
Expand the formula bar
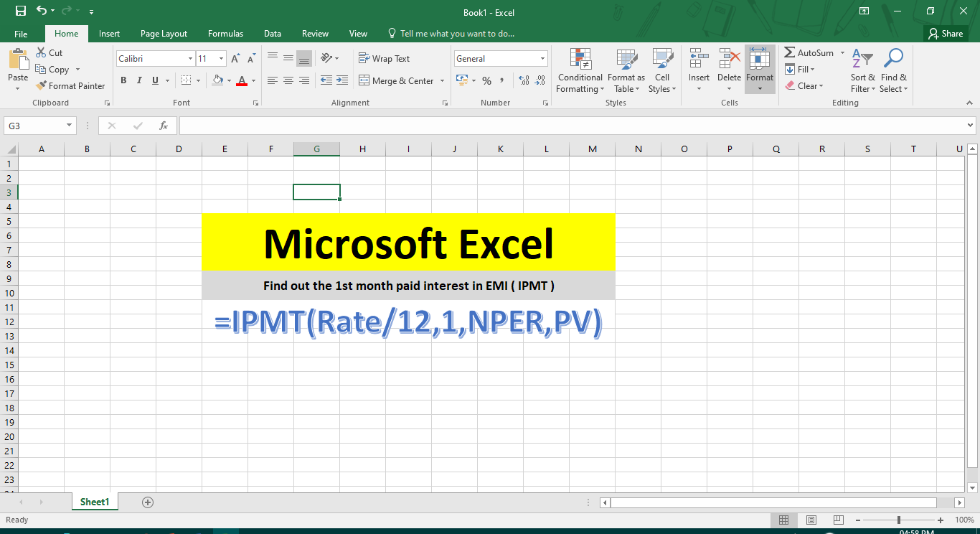click(971, 126)
